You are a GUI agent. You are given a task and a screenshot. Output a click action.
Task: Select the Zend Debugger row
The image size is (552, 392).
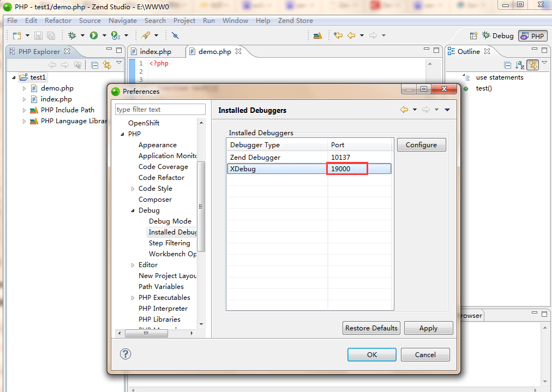click(x=309, y=158)
